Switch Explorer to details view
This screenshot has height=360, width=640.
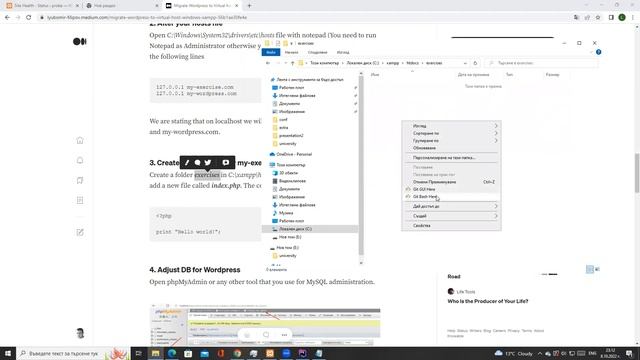point(590,269)
